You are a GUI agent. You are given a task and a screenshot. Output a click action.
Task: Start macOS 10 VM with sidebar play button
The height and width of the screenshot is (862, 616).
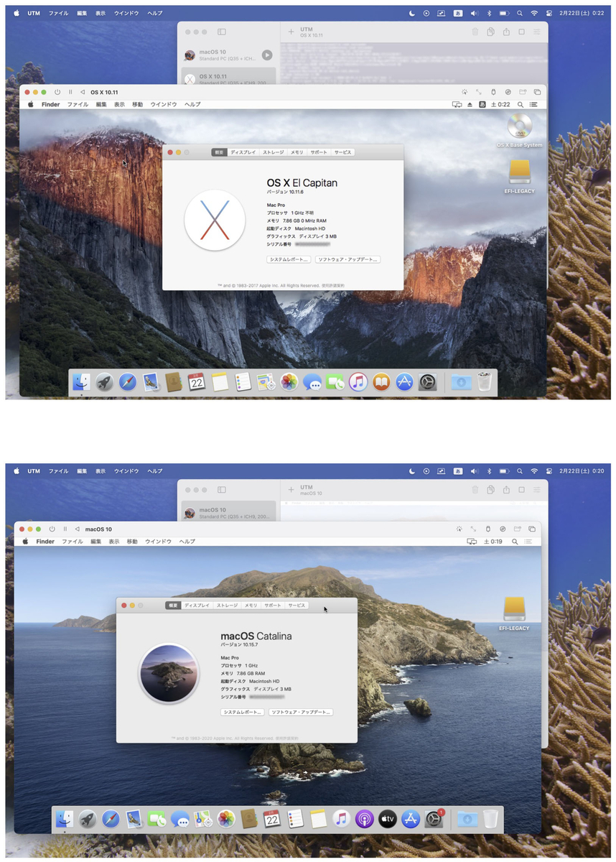click(267, 55)
